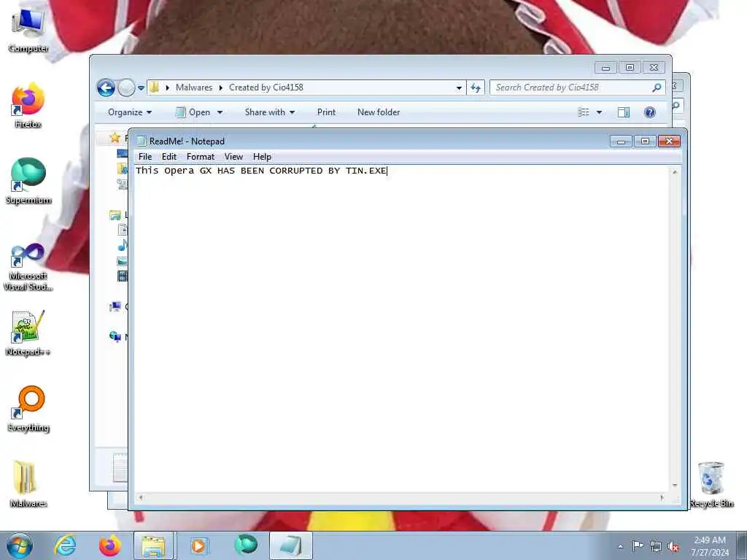Image resolution: width=747 pixels, height=560 pixels.
Task: Open Notepad File menu
Action: click(145, 157)
